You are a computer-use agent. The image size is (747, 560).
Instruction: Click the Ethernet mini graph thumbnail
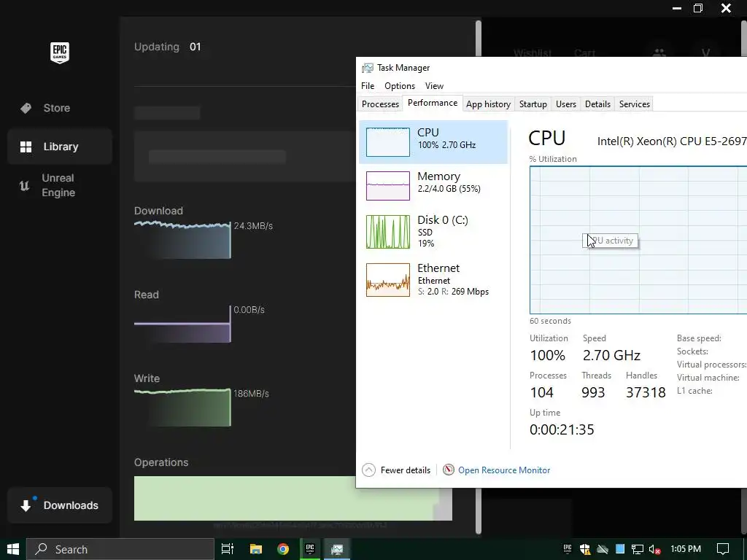pyautogui.click(x=388, y=280)
